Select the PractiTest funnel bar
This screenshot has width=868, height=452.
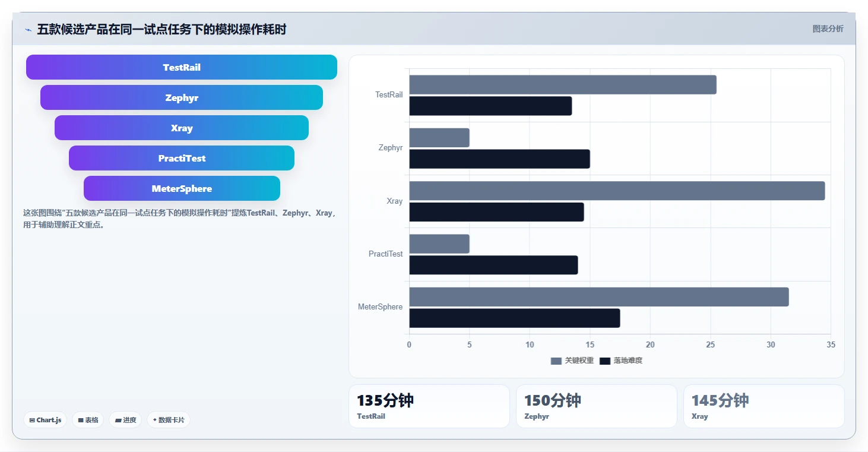pos(182,158)
